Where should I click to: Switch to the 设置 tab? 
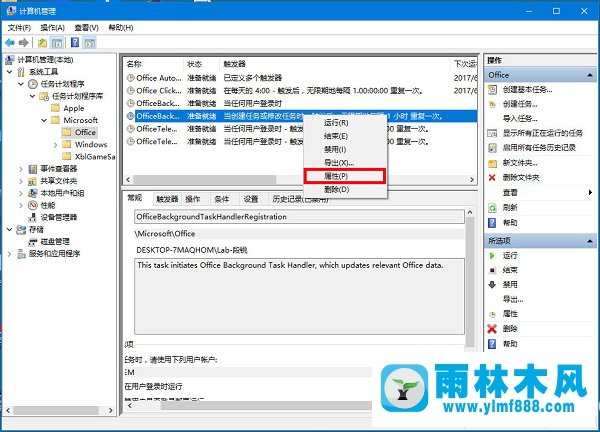click(251, 199)
